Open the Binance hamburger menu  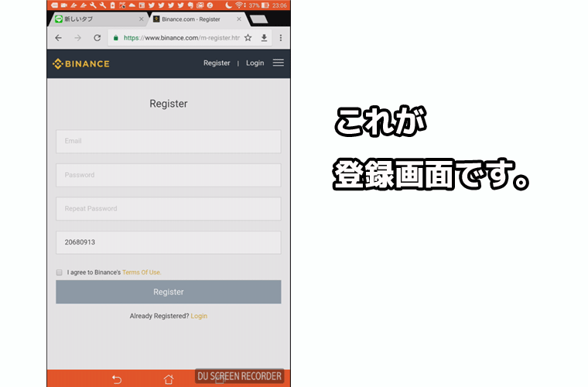[279, 63]
